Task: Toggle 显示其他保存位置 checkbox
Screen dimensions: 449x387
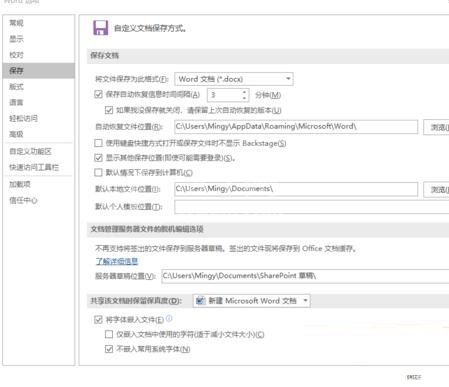Action: 98,158
